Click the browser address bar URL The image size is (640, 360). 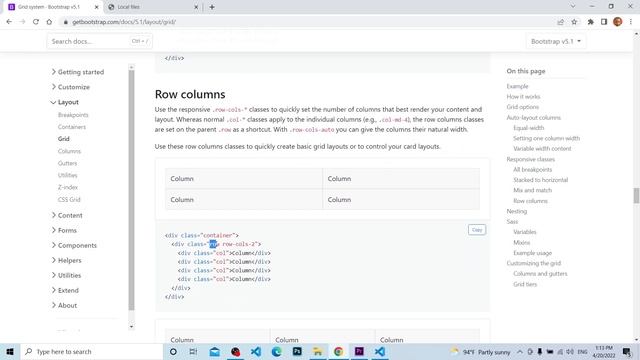click(124, 22)
